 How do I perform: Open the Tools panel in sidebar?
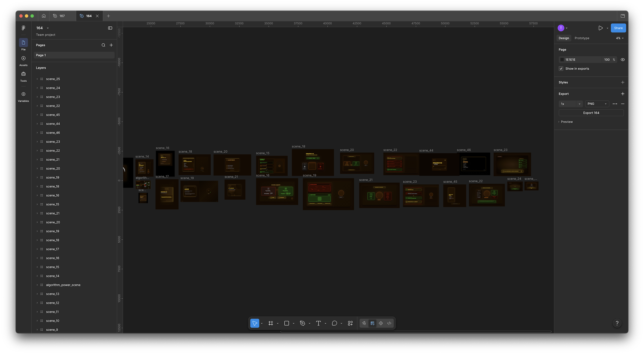[x=23, y=77]
